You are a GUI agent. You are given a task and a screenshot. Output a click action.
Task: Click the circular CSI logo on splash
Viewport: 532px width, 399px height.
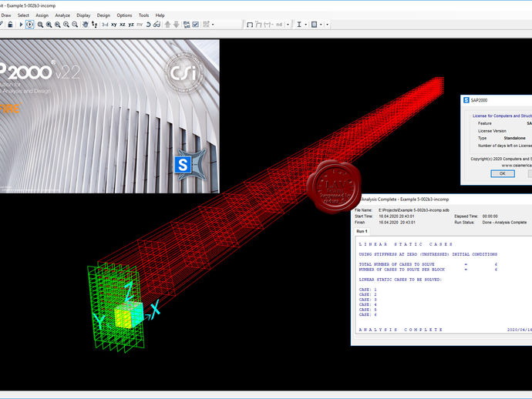click(x=184, y=72)
